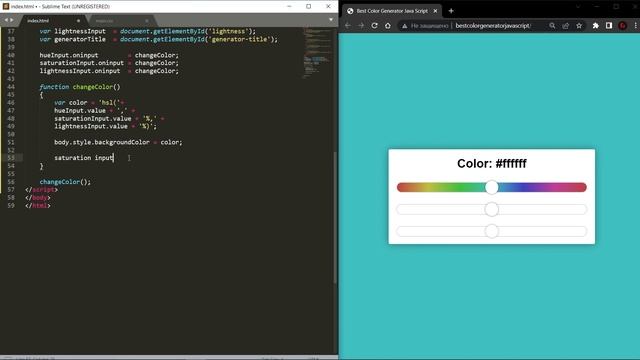This screenshot has width=640, height=360.
Task: Minimize the Sublime Text window
Action: pyautogui.click(x=289, y=6)
